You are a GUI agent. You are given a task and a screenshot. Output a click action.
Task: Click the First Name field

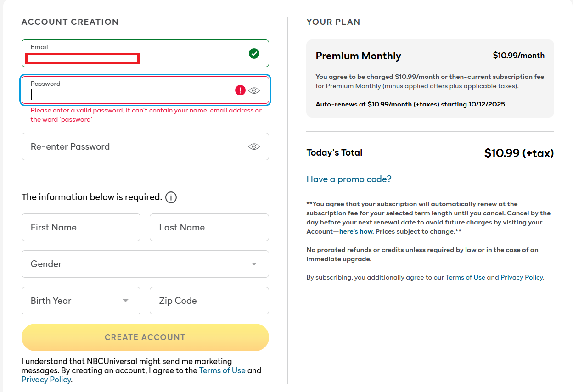click(x=81, y=227)
